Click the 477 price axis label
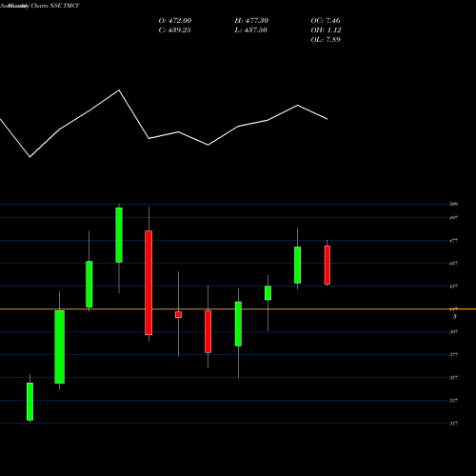 tap(453, 241)
